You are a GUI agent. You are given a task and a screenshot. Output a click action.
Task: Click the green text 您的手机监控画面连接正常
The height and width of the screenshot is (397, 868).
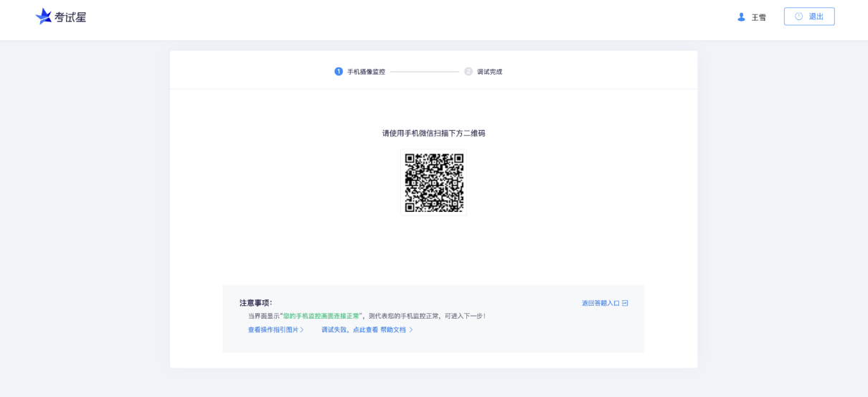(321, 316)
